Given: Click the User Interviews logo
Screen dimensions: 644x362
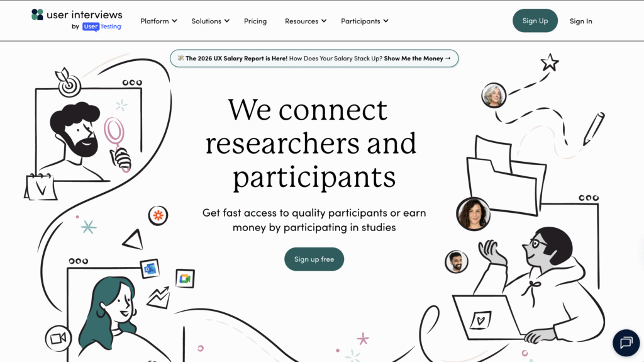Looking at the screenshot, I should [77, 19].
